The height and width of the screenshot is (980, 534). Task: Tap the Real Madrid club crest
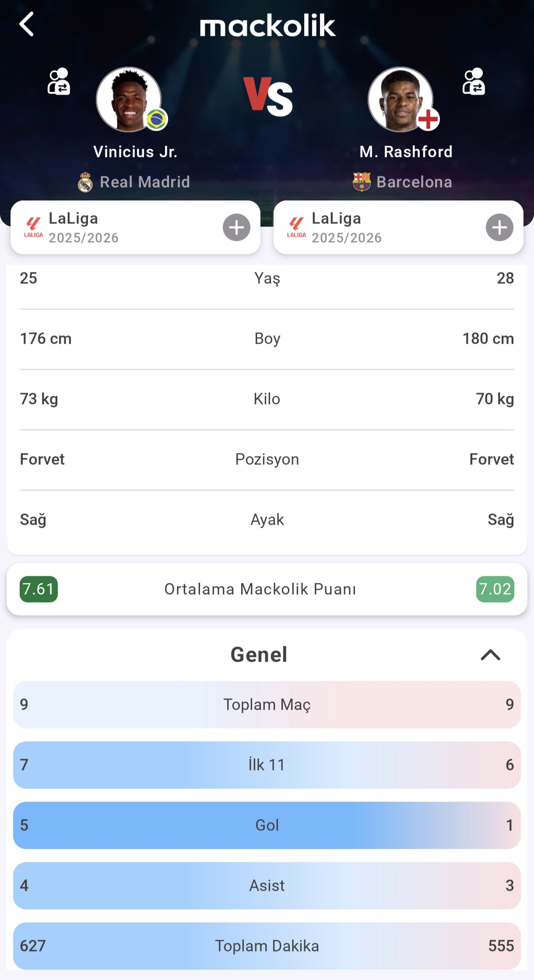(x=85, y=182)
